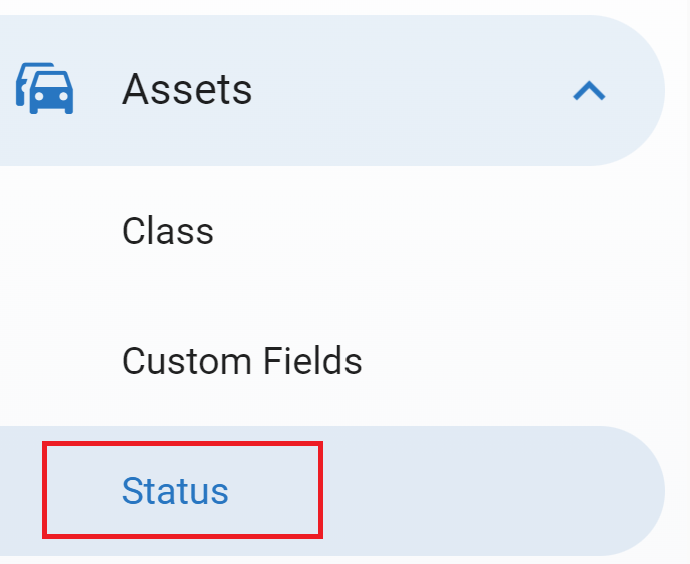Click the blue Status text
The width and height of the screenshot is (690, 564).
click(x=175, y=491)
